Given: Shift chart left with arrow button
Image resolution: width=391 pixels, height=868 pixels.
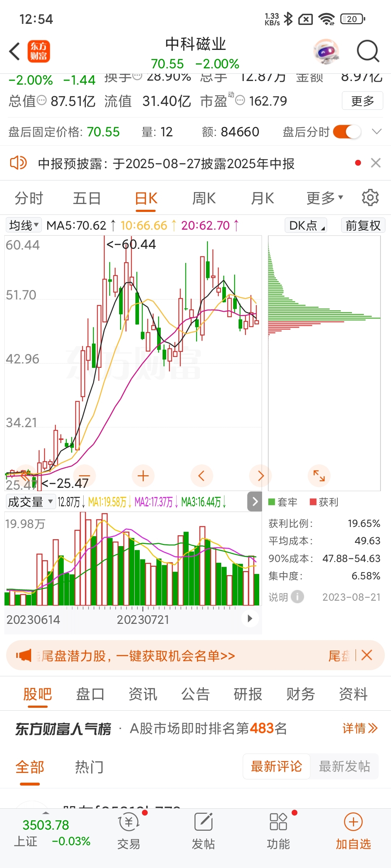Looking at the screenshot, I should pyautogui.click(x=202, y=476).
